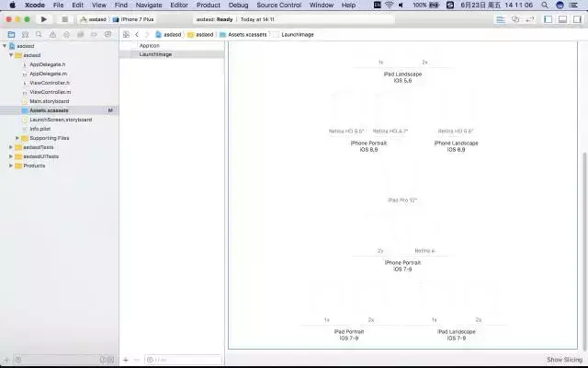The width and height of the screenshot is (588, 368).
Task: Open Main.storyboard file
Action: [50, 101]
